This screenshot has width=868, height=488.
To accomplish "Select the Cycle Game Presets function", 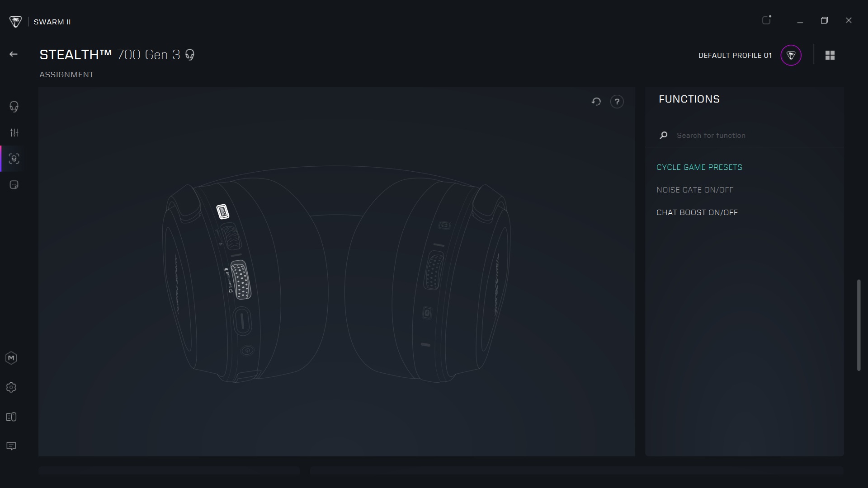I will [x=699, y=167].
